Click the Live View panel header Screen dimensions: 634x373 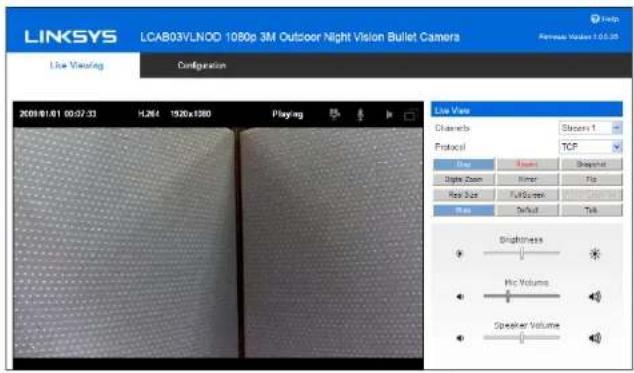coord(527,110)
